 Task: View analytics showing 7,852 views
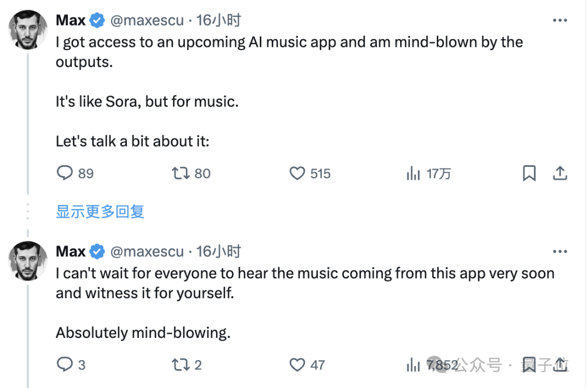click(x=432, y=365)
